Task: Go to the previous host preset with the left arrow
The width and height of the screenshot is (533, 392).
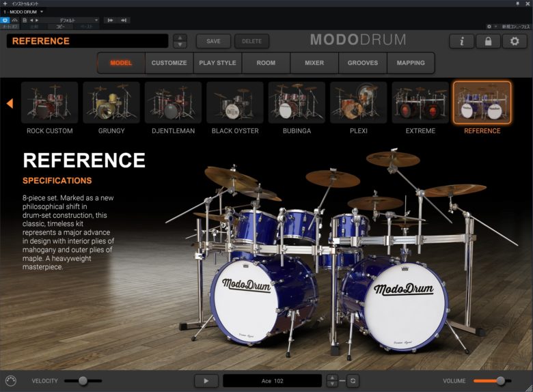Action: 31,20
